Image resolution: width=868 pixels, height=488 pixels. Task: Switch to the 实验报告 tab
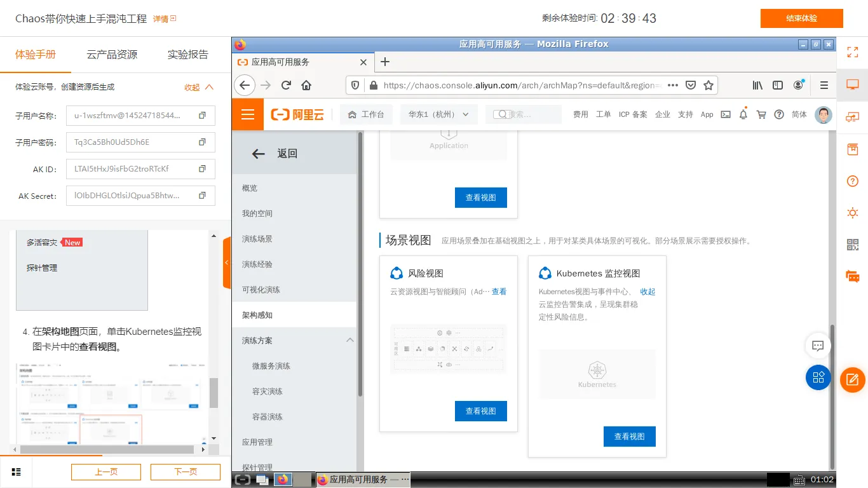[x=188, y=55]
